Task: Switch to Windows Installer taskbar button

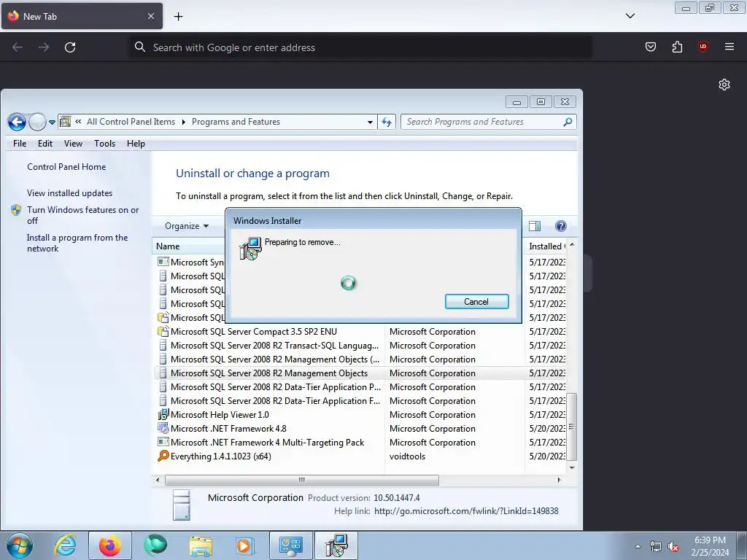Action: (x=336, y=545)
